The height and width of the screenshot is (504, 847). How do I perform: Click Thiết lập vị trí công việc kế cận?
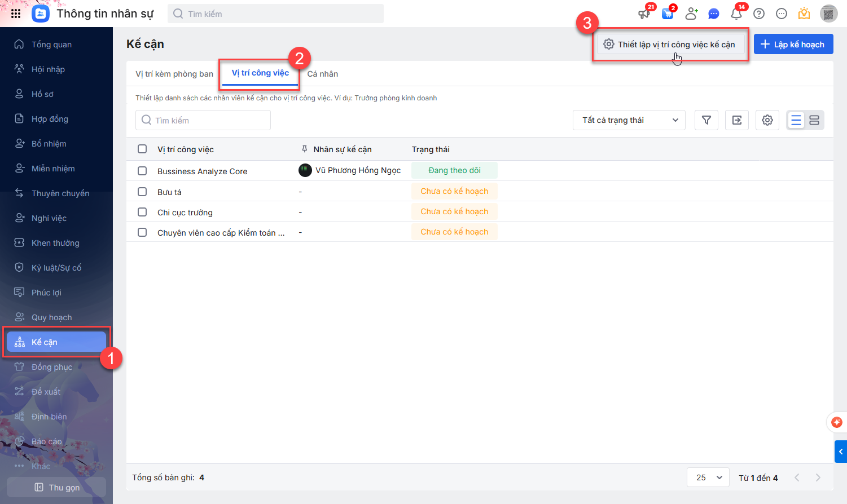[670, 45]
